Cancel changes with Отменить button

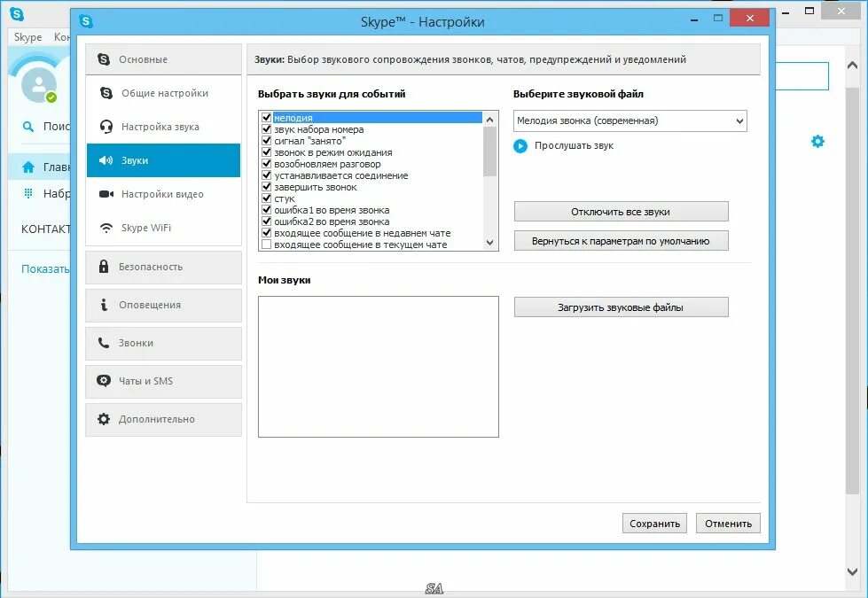click(x=728, y=524)
